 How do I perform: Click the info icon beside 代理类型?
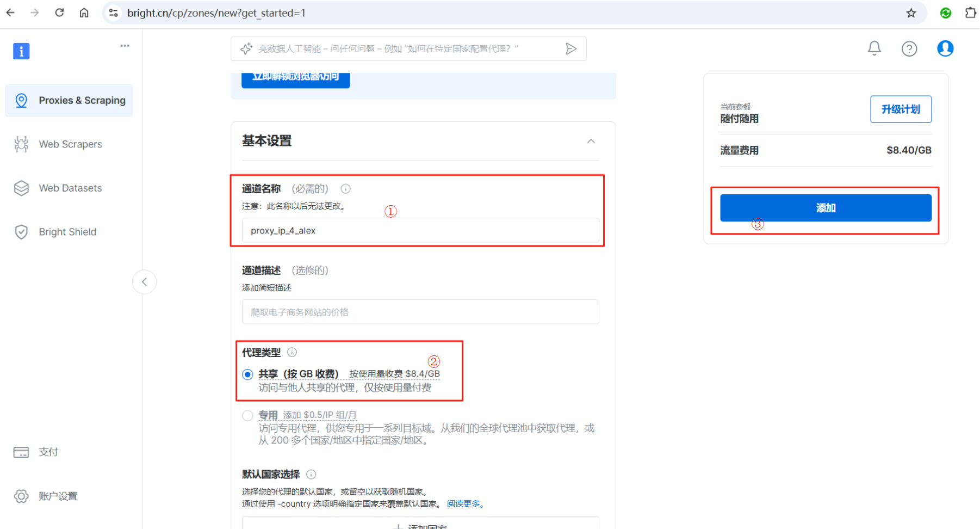pos(292,352)
